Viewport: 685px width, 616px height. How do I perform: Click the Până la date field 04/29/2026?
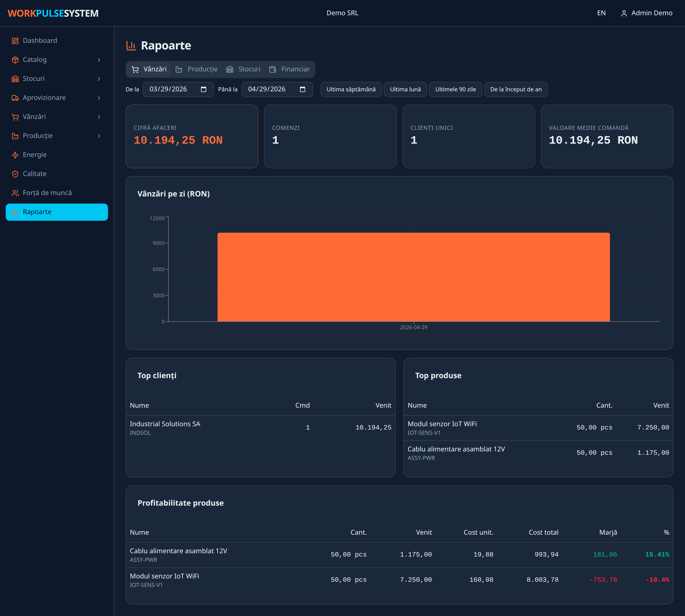(277, 89)
